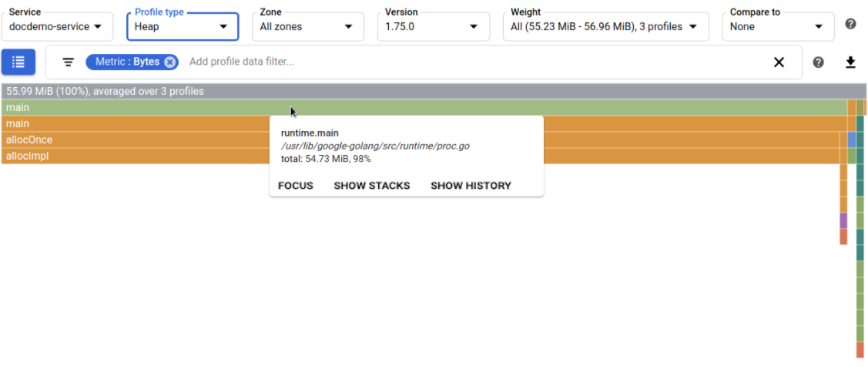
Task: Click the blue flame graph list view icon
Action: pyautogui.click(x=18, y=62)
